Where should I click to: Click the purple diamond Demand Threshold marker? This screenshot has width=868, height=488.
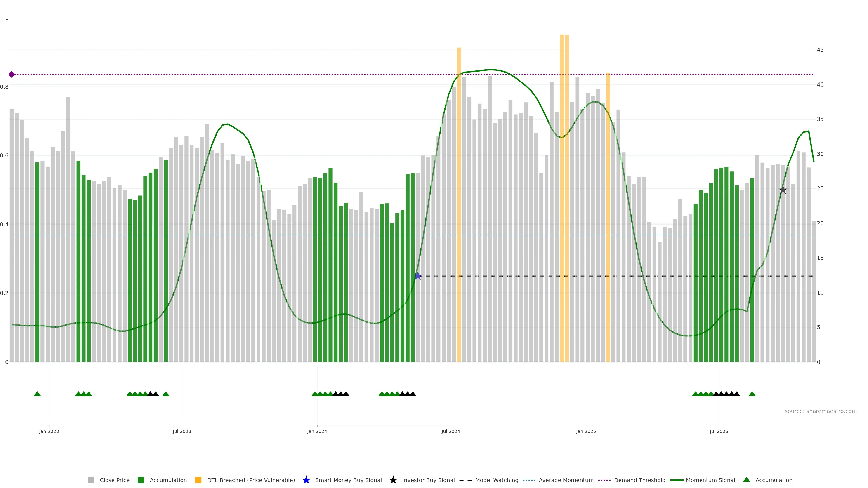[12, 74]
